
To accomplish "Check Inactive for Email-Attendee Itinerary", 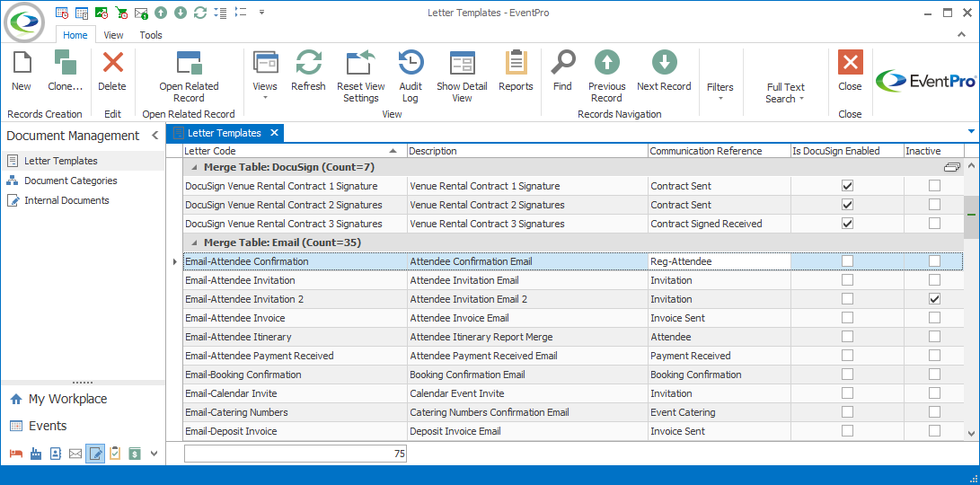I will pyautogui.click(x=934, y=336).
